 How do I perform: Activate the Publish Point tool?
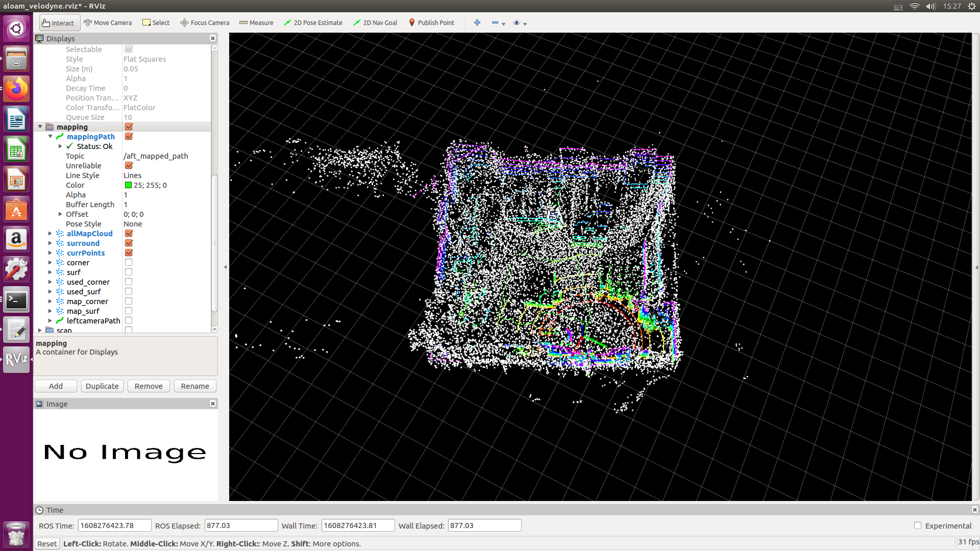431,22
